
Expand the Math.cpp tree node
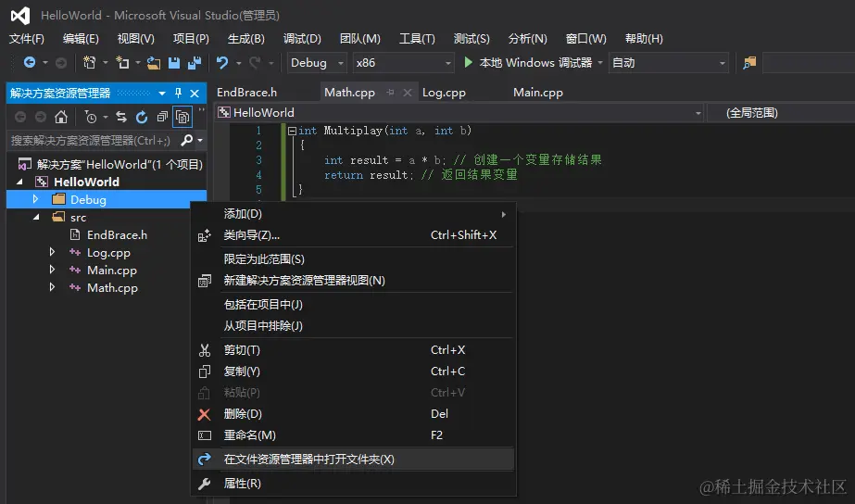click(52, 287)
